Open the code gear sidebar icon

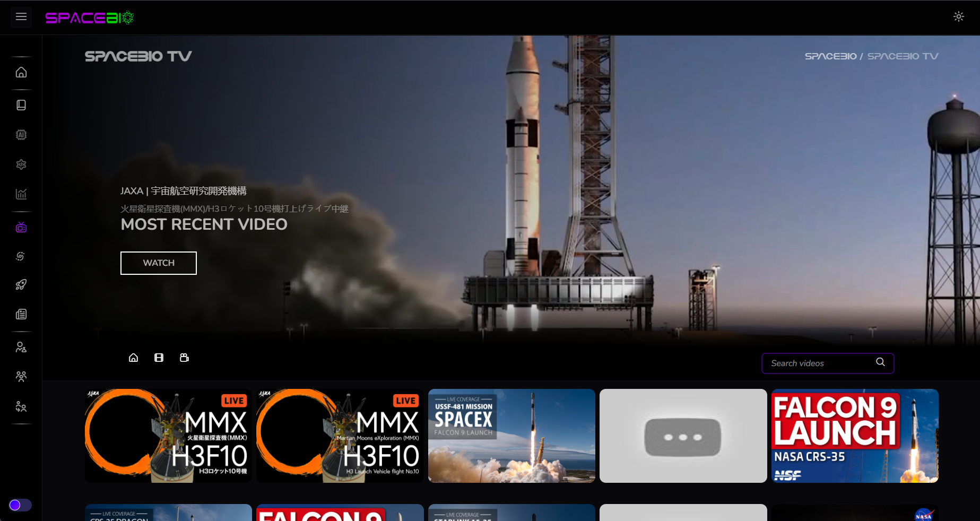click(x=21, y=164)
